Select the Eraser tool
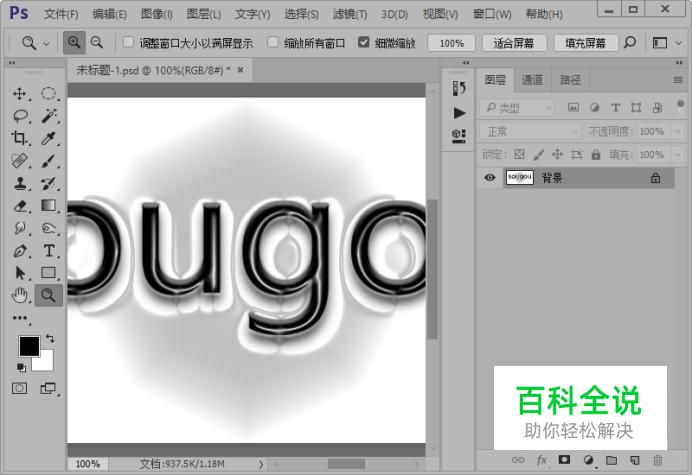 coord(19,206)
